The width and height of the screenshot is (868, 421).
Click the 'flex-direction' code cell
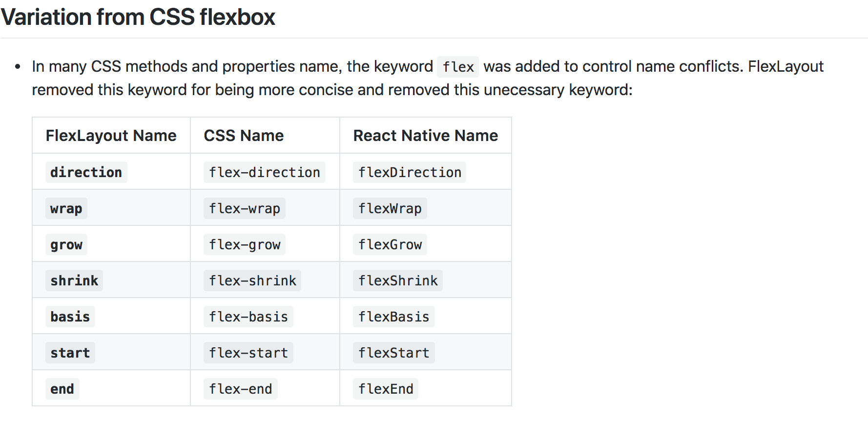tap(264, 172)
